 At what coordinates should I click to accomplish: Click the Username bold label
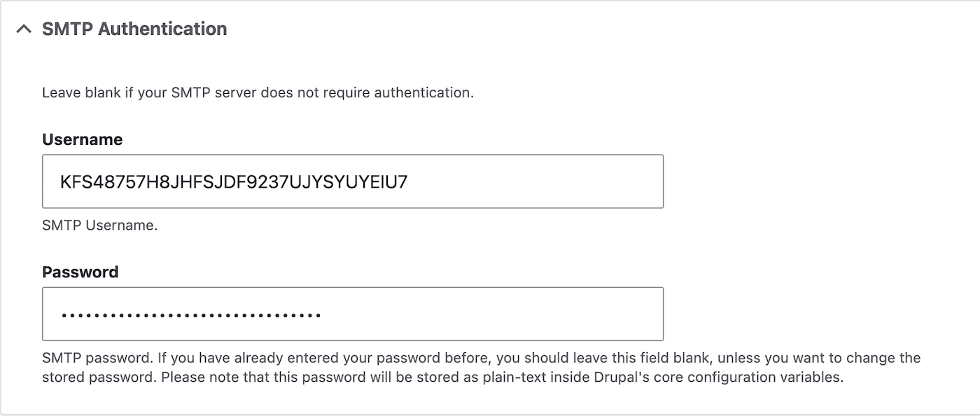coord(82,139)
